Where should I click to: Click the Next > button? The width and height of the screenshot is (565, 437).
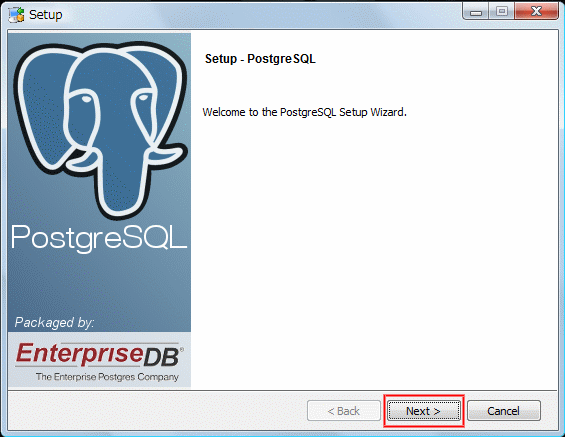[424, 411]
